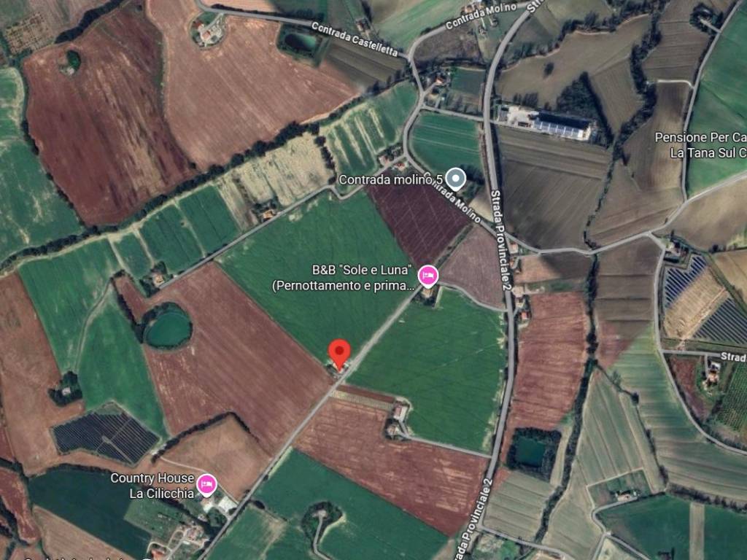
Task: Open the Pensione Per Ca... La Tana label
Action: [700, 145]
